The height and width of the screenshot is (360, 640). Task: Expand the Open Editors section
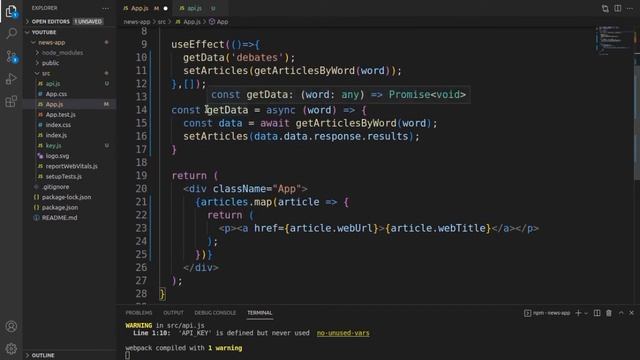tap(69, 21)
